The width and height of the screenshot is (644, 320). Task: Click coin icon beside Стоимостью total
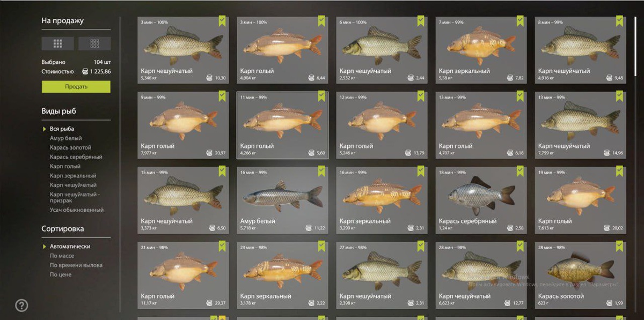click(x=85, y=71)
